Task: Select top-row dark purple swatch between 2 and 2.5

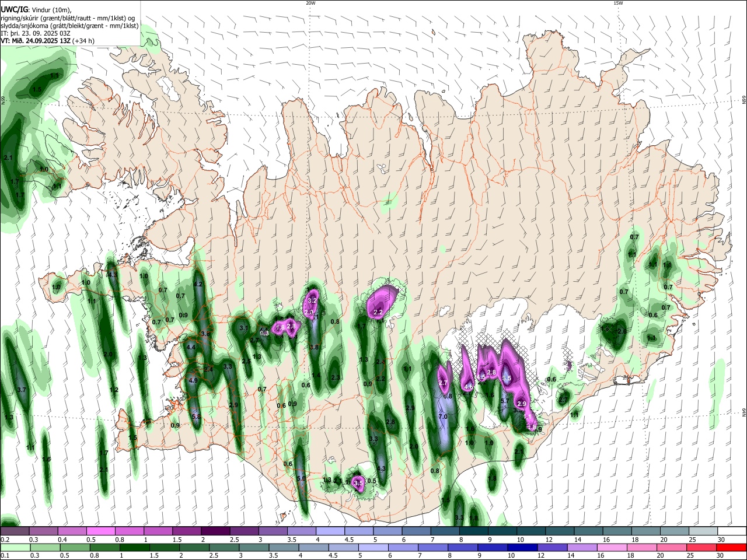Action: click(x=215, y=531)
